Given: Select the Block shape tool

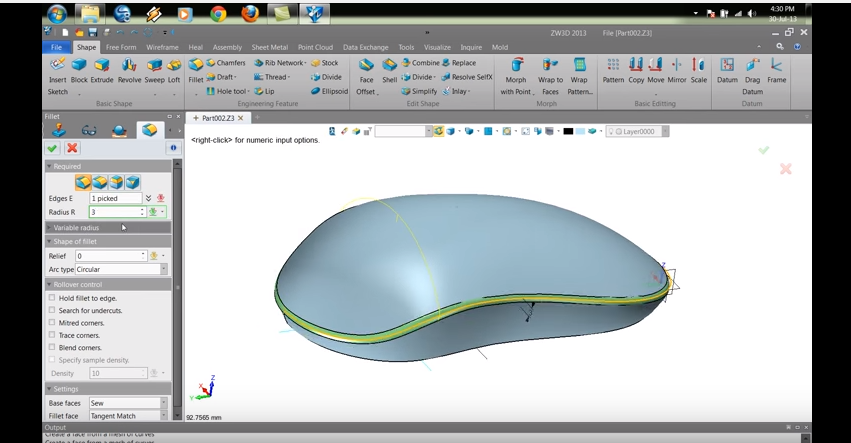Looking at the screenshot, I should [x=79, y=71].
